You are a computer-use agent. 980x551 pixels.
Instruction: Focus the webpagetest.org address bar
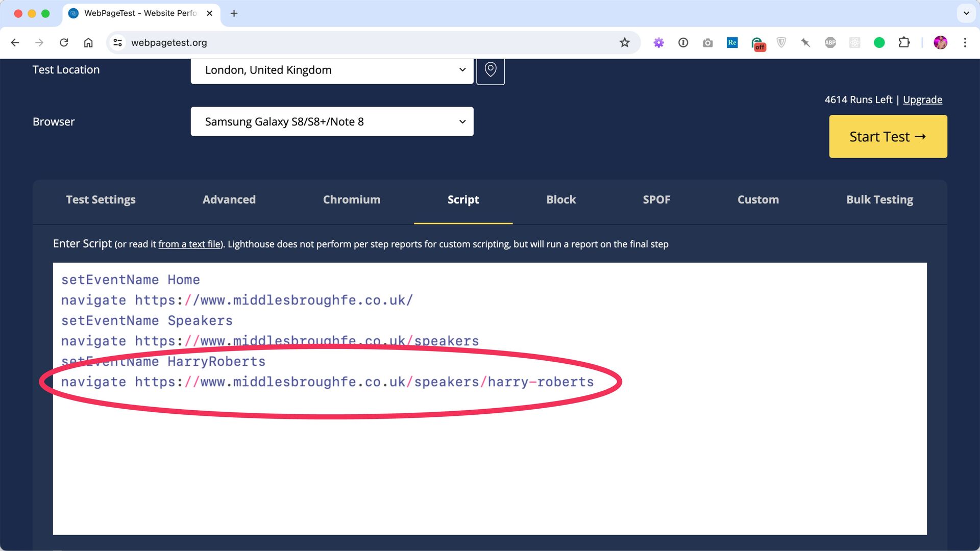373,43
